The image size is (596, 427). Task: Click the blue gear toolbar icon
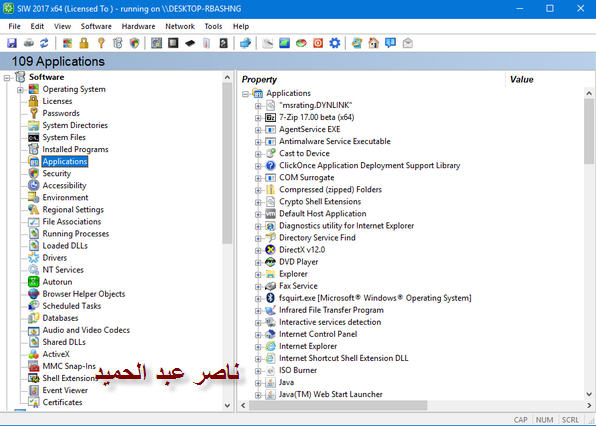pyautogui.click(x=335, y=43)
